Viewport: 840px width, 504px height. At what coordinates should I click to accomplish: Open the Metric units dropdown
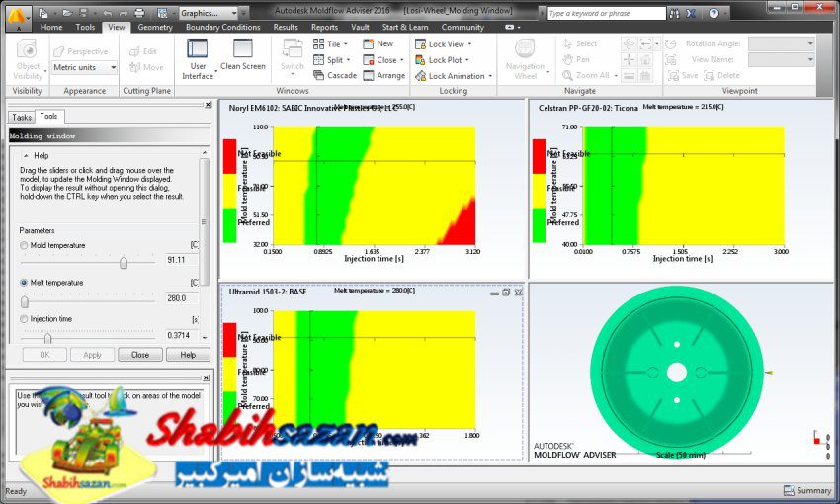[113, 67]
